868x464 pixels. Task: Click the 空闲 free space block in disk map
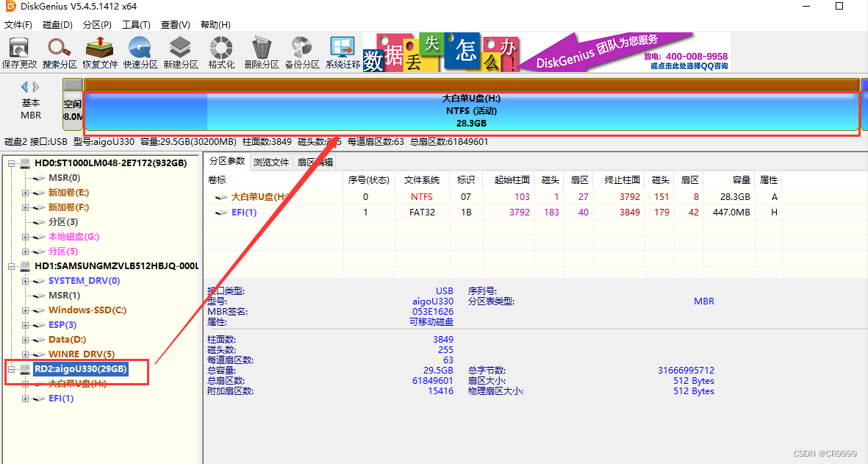pyautogui.click(x=73, y=110)
